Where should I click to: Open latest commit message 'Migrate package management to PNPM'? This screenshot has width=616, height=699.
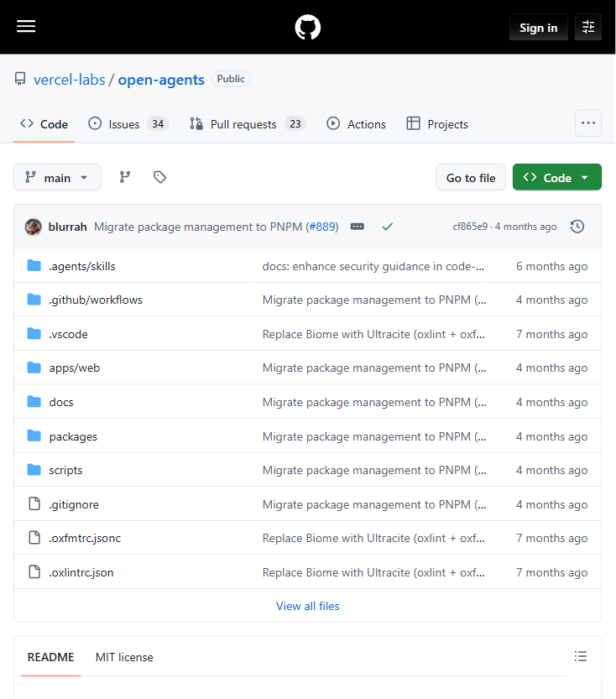pos(198,227)
